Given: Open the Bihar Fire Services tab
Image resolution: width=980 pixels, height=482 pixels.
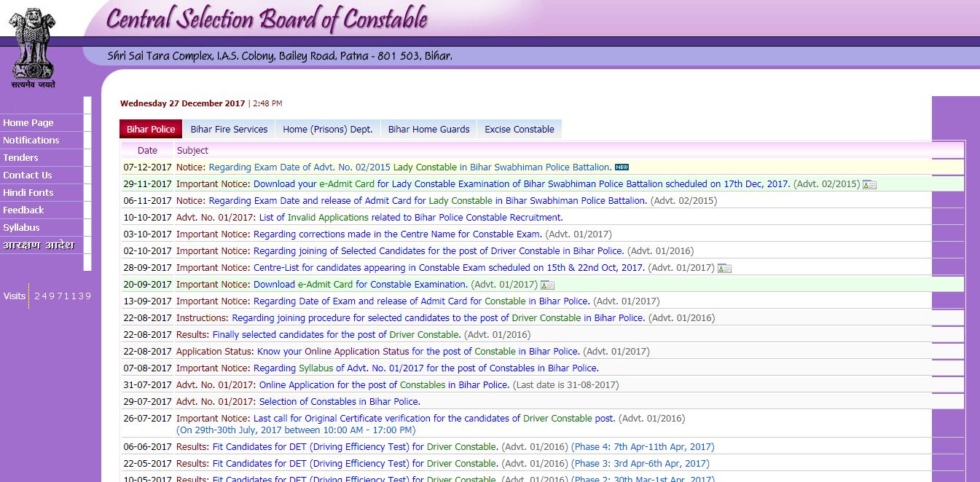Looking at the screenshot, I should [x=229, y=129].
